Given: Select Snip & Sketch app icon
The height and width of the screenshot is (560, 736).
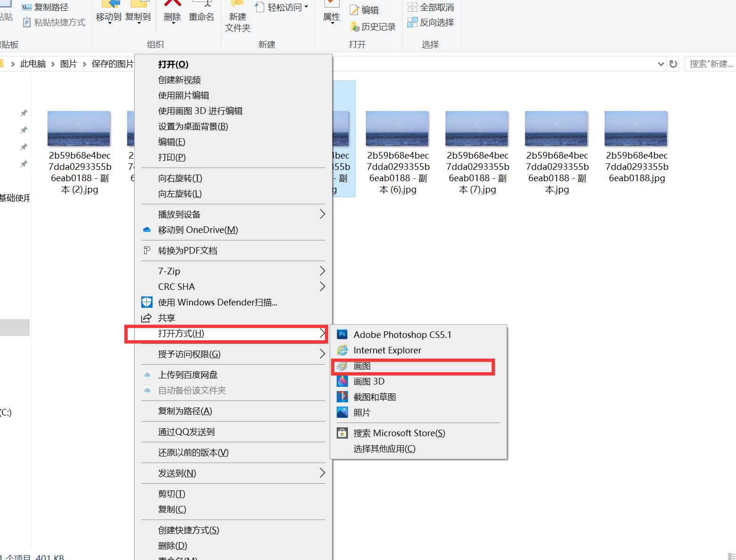Looking at the screenshot, I should coord(342,397).
